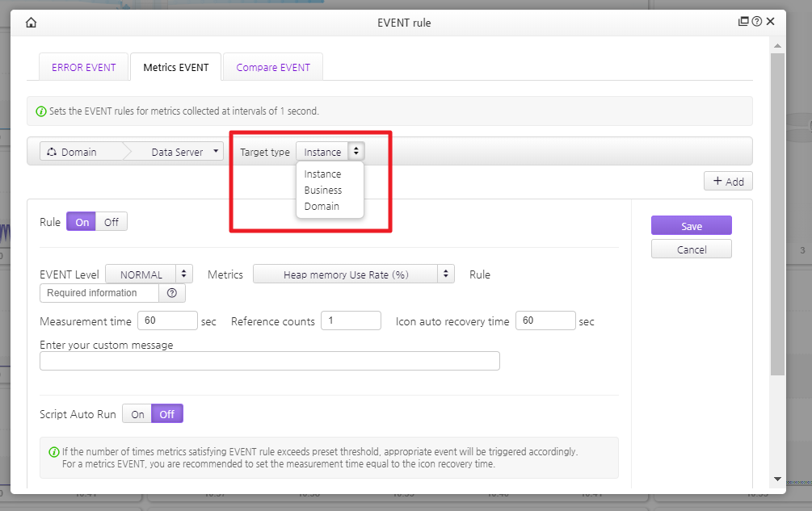
Task: Click the Add button
Action: 728,182
